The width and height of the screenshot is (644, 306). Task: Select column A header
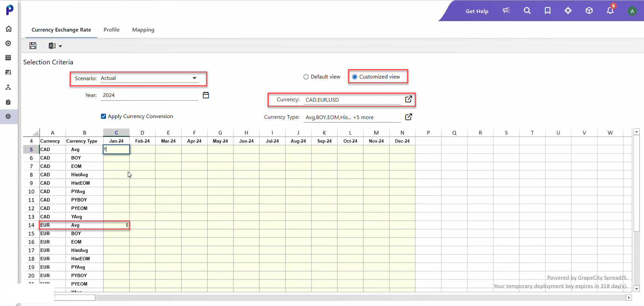click(x=53, y=133)
